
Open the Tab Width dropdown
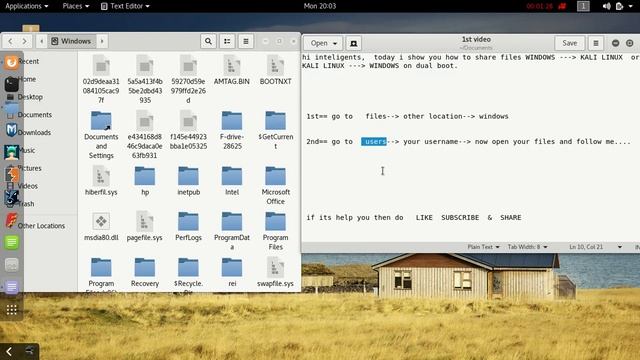pos(527,247)
